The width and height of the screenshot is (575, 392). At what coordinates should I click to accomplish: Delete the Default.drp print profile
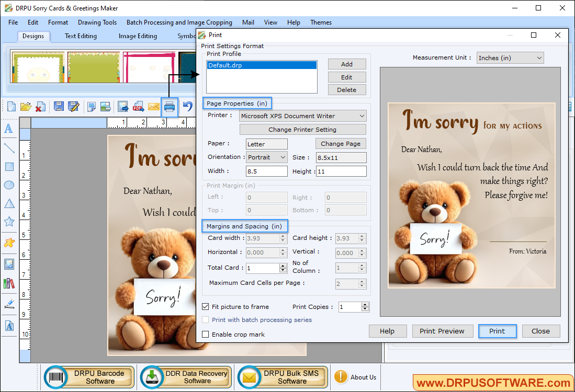click(x=347, y=89)
